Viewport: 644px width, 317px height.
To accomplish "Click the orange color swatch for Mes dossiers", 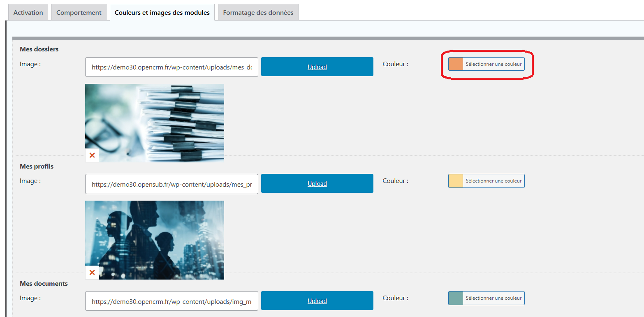I will [456, 64].
